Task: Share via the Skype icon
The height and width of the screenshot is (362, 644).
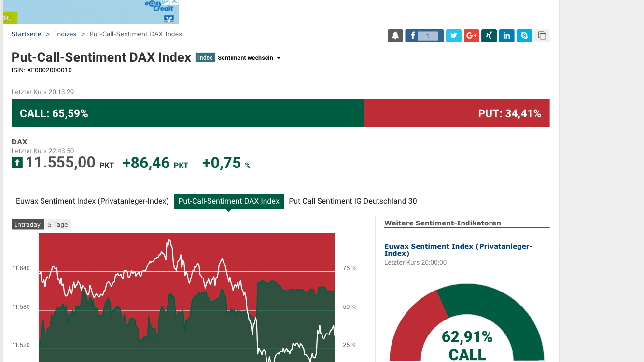Action: (x=524, y=36)
